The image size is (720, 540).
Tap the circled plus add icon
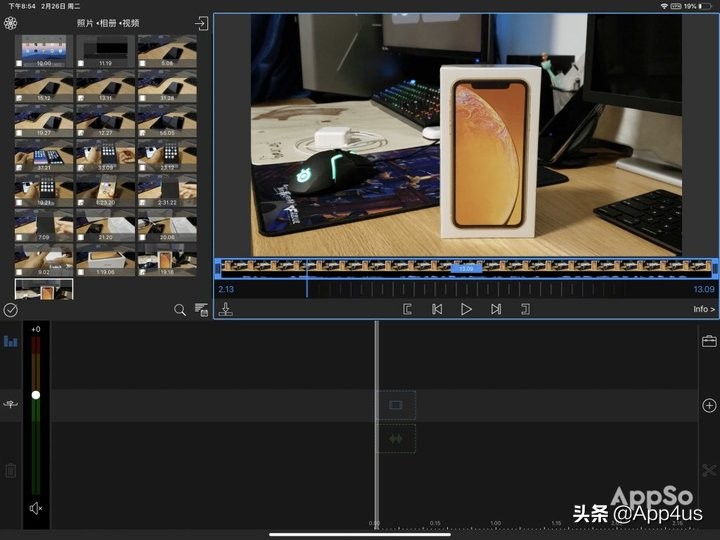pos(709,405)
